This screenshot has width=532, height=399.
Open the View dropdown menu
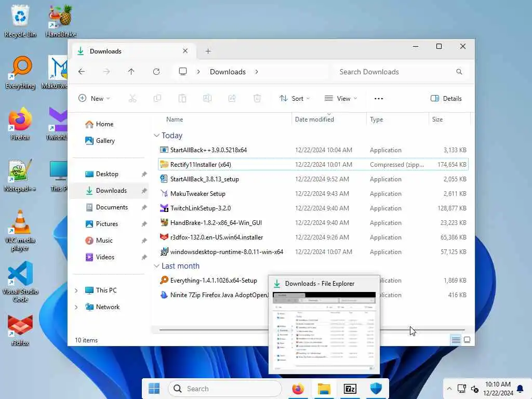[x=341, y=98]
